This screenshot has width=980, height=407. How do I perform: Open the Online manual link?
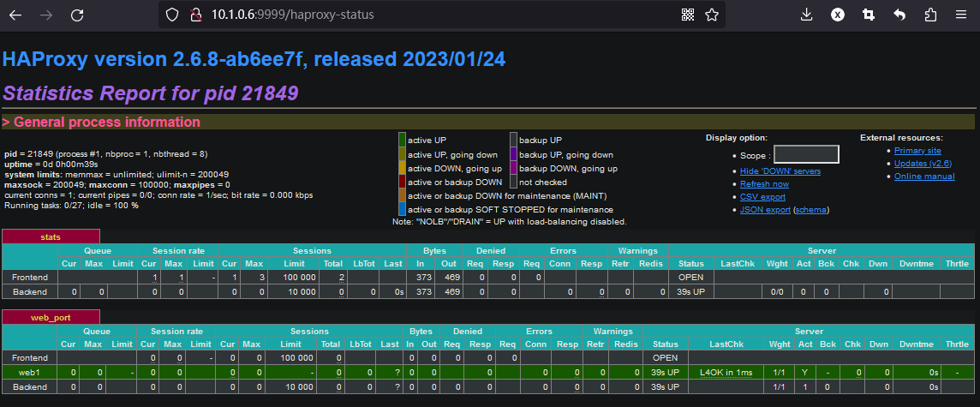(x=924, y=177)
